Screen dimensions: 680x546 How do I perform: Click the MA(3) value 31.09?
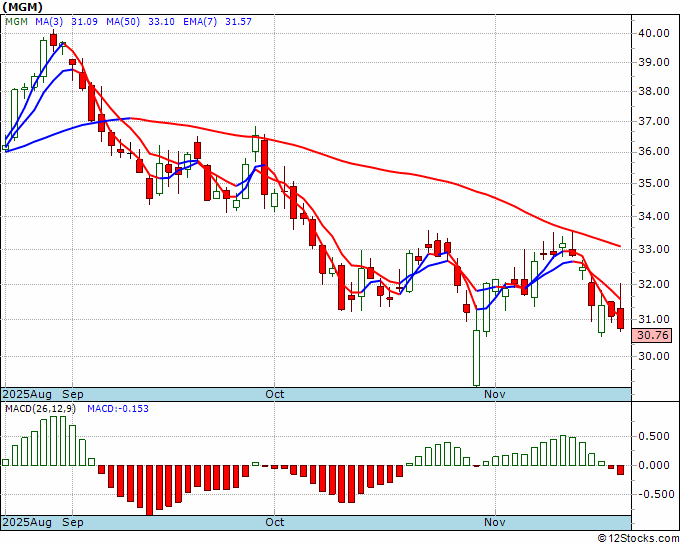tap(84, 22)
